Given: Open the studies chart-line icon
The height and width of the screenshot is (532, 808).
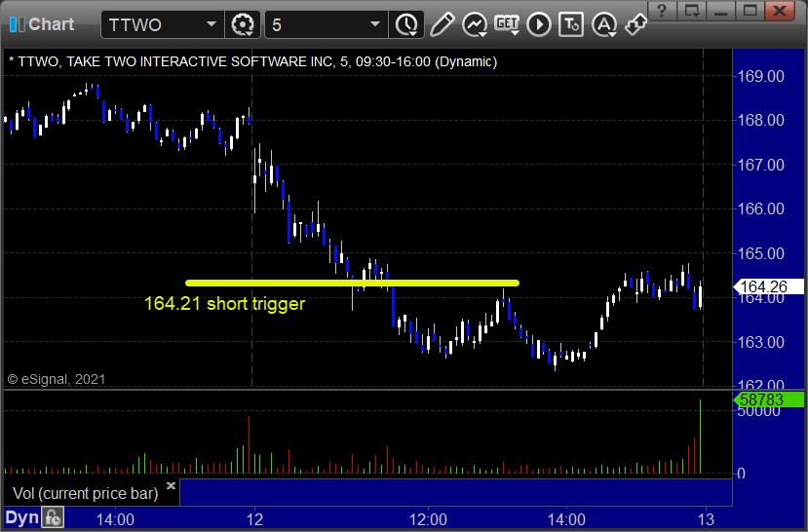Looking at the screenshot, I should coord(474,24).
